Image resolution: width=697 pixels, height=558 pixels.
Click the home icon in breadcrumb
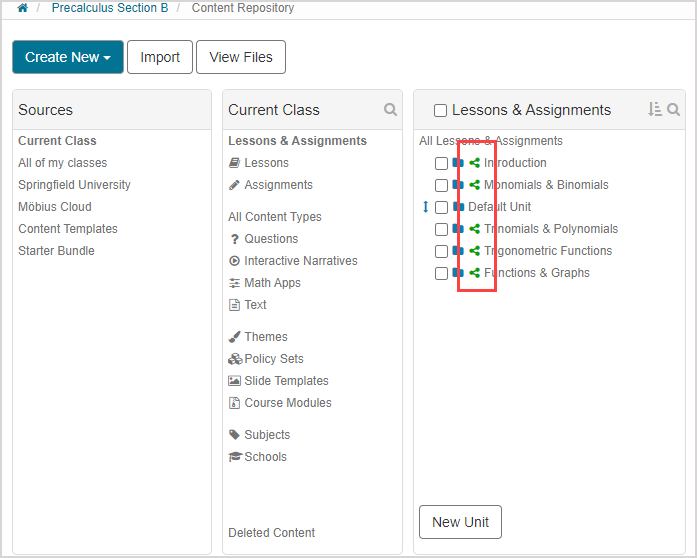tap(22, 8)
